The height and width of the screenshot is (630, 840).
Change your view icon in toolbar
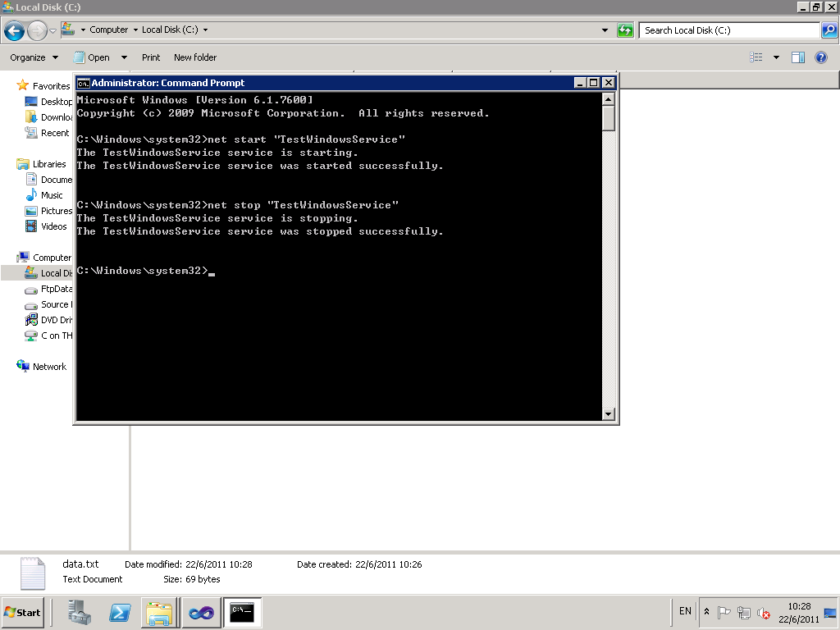tap(756, 57)
